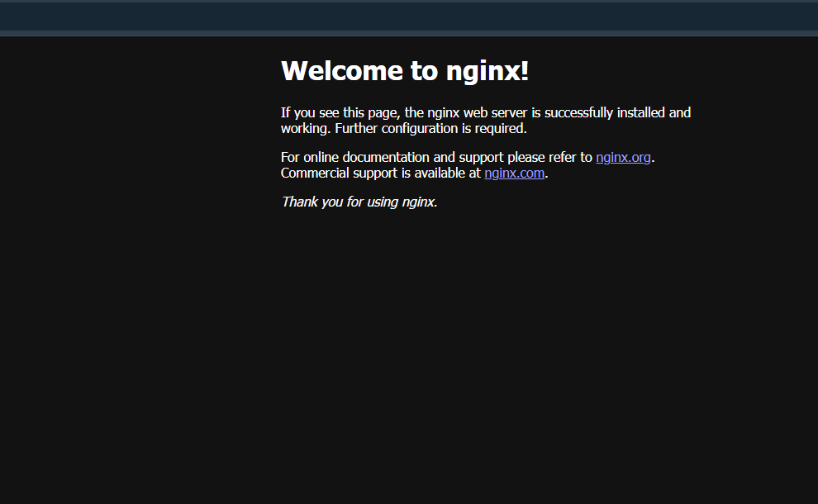Click the word "to" in the heading

coord(424,71)
